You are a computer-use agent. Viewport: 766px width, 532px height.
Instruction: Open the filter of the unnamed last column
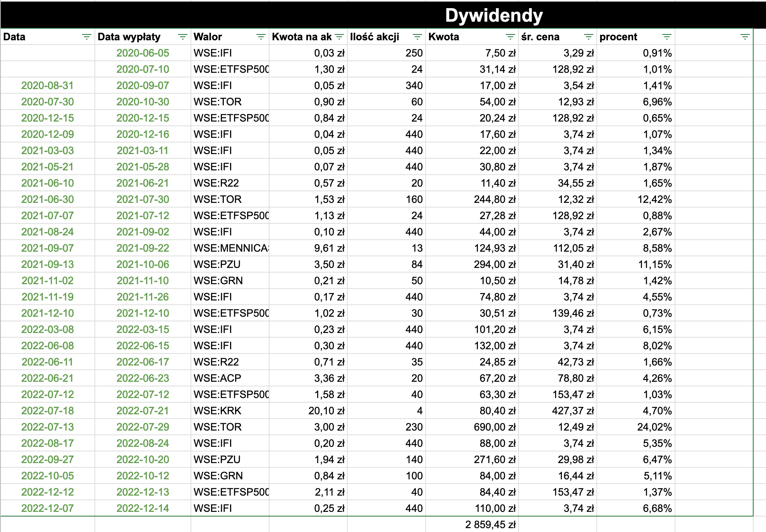coord(745,37)
